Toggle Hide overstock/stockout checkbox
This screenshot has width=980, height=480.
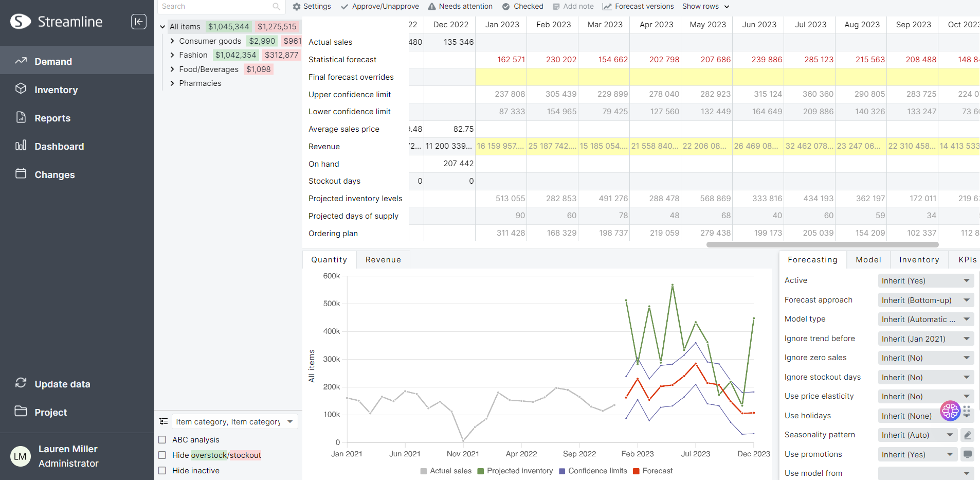(162, 455)
